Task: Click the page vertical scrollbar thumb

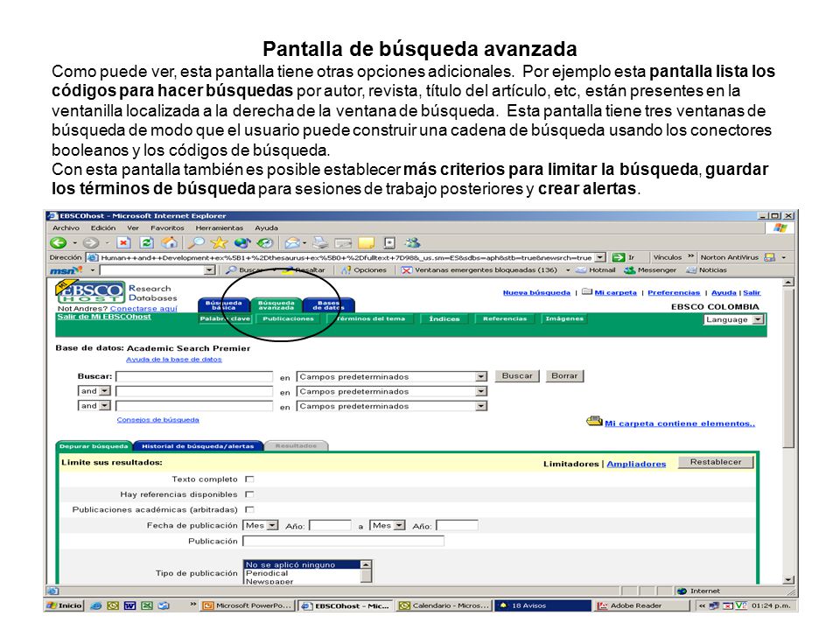Action: [x=788, y=368]
